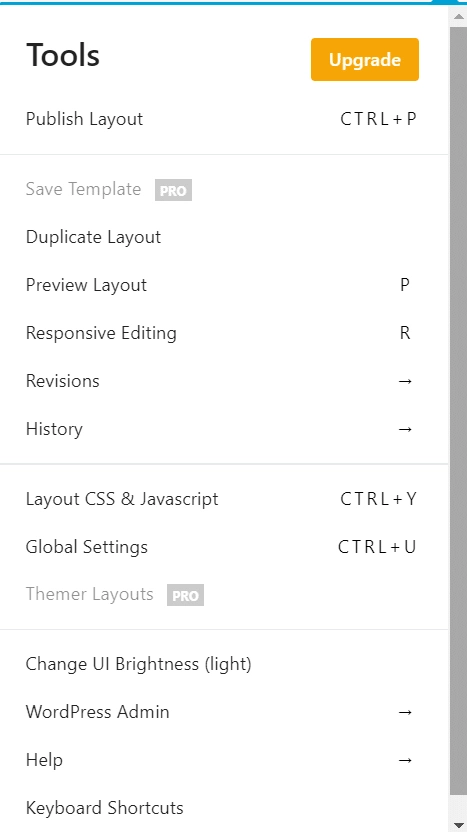
Task: Open Global Settings
Action: point(224,547)
